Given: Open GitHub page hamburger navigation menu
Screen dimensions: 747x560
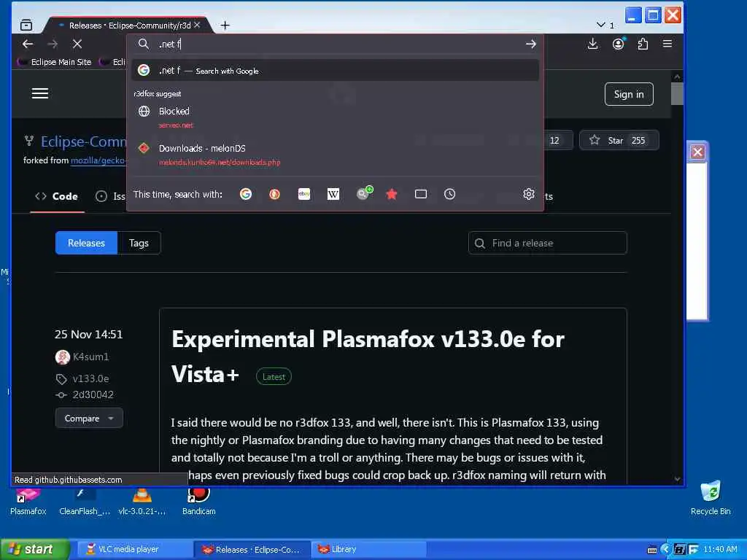Looking at the screenshot, I should click(40, 93).
